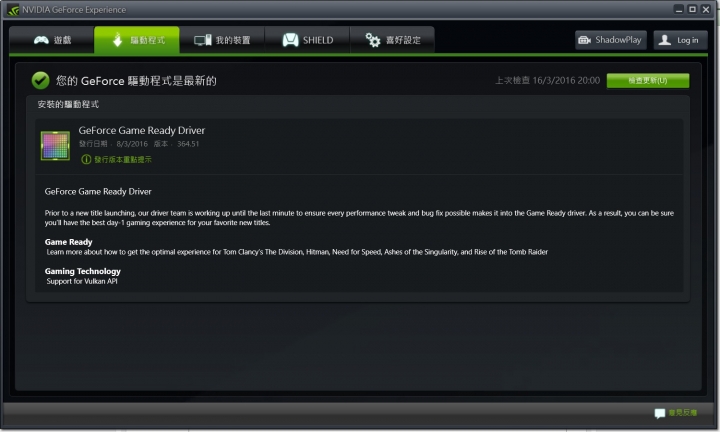Image resolution: width=720 pixels, height=432 pixels.
Task: Open the send feedback link at the bottom
Action: 683,413
